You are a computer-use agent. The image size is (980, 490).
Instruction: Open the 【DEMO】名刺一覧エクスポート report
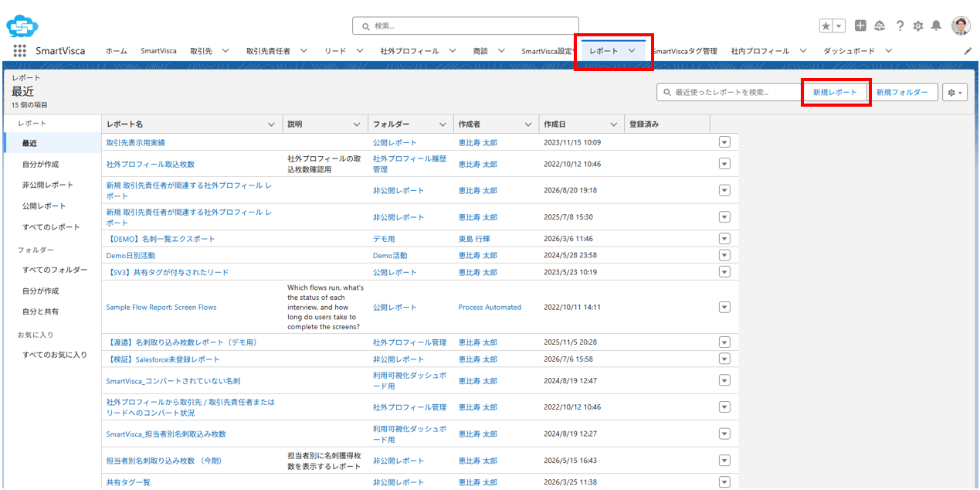(161, 239)
